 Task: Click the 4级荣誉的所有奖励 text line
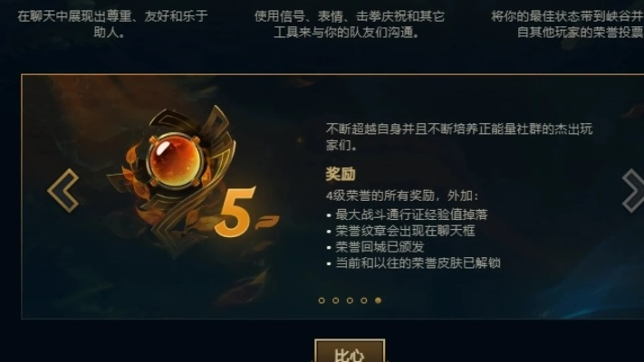tap(402, 195)
